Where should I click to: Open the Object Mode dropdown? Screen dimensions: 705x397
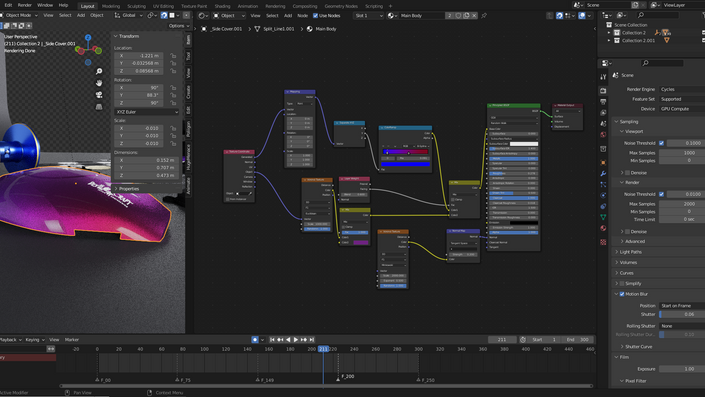pos(20,15)
